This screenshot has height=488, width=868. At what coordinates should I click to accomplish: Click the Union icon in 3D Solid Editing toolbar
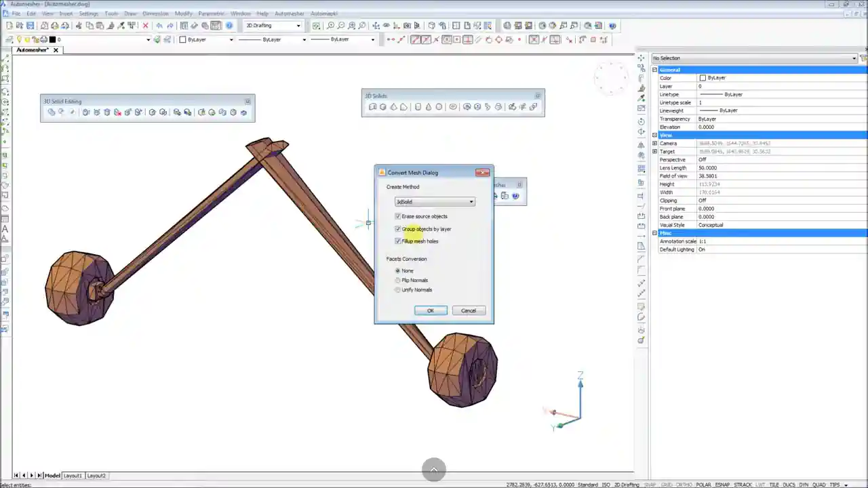(x=52, y=112)
